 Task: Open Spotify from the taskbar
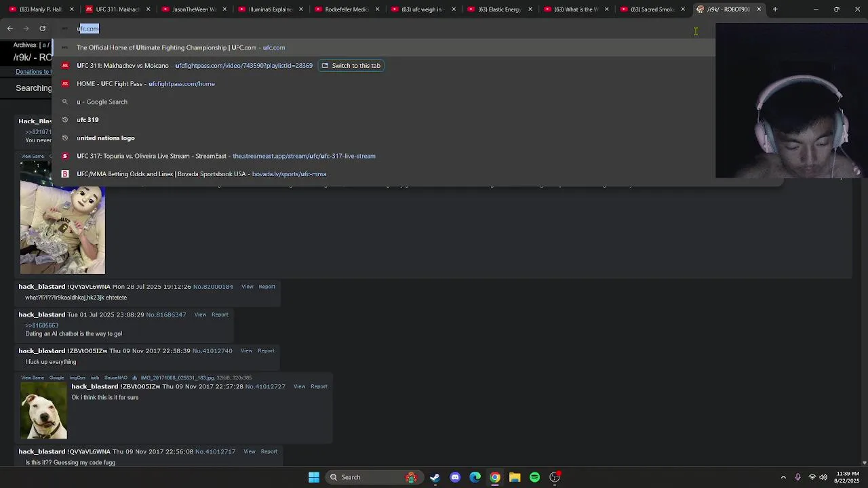535,477
